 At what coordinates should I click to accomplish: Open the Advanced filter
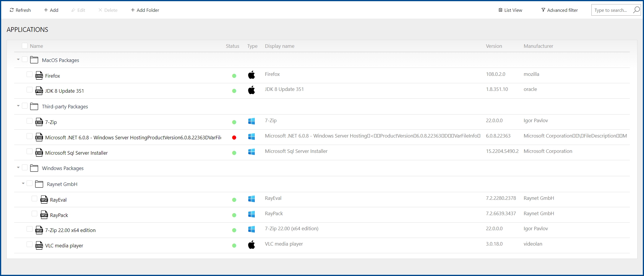(559, 10)
